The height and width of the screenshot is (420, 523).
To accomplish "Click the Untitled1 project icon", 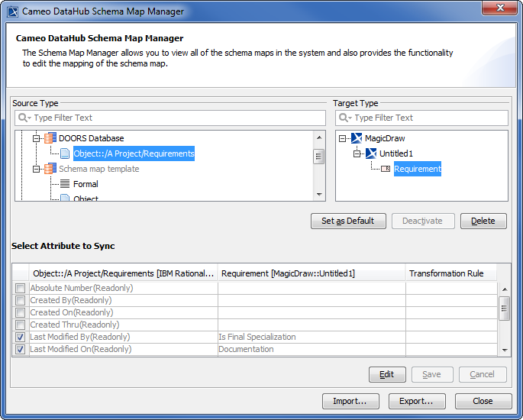I will point(371,153).
